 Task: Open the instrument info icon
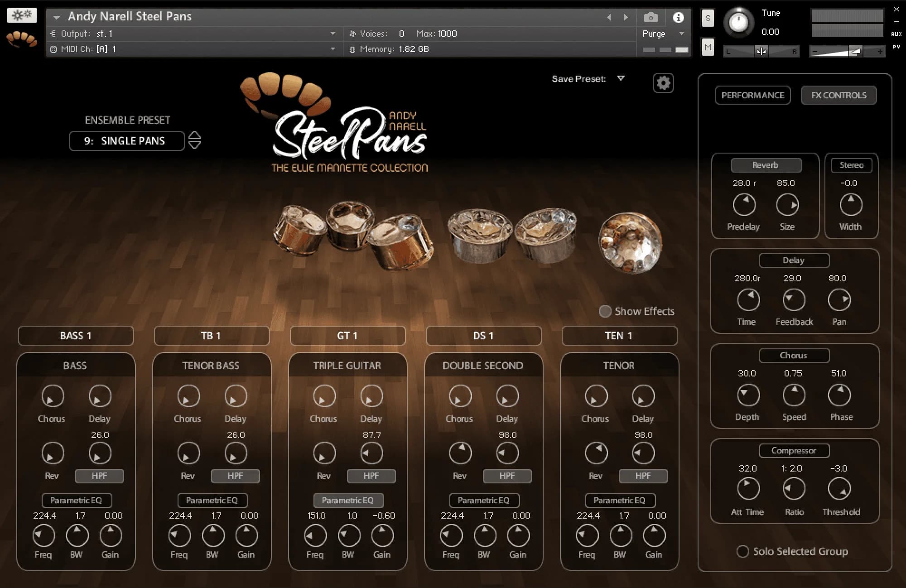click(x=678, y=18)
